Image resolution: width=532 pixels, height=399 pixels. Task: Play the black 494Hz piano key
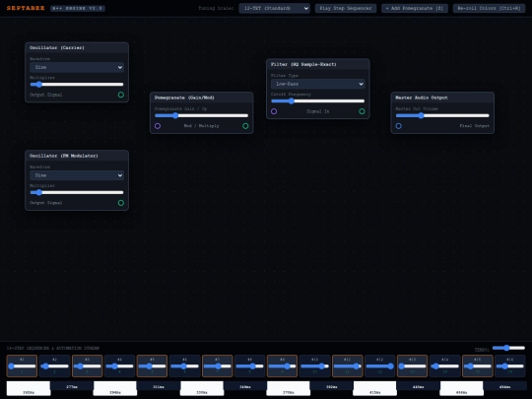(x=504, y=386)
